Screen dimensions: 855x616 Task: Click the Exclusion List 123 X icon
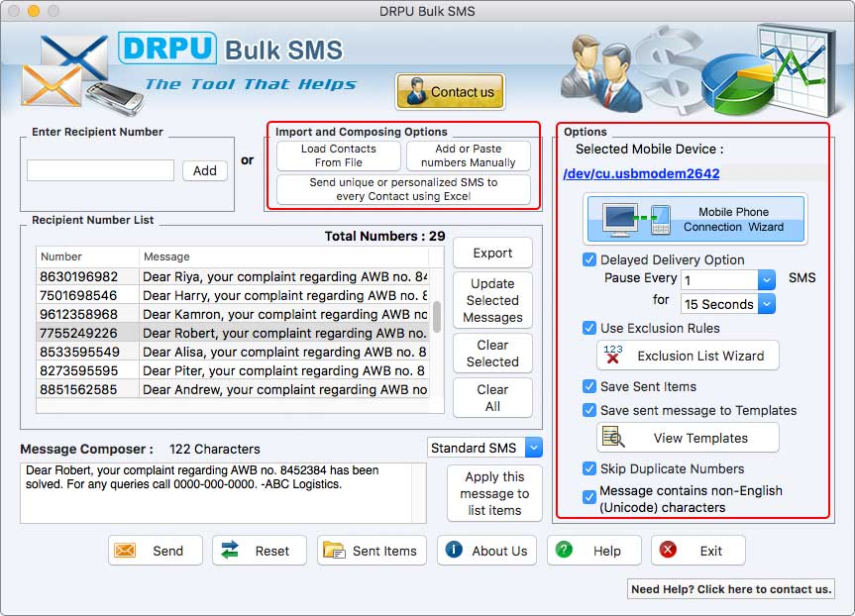613,355
